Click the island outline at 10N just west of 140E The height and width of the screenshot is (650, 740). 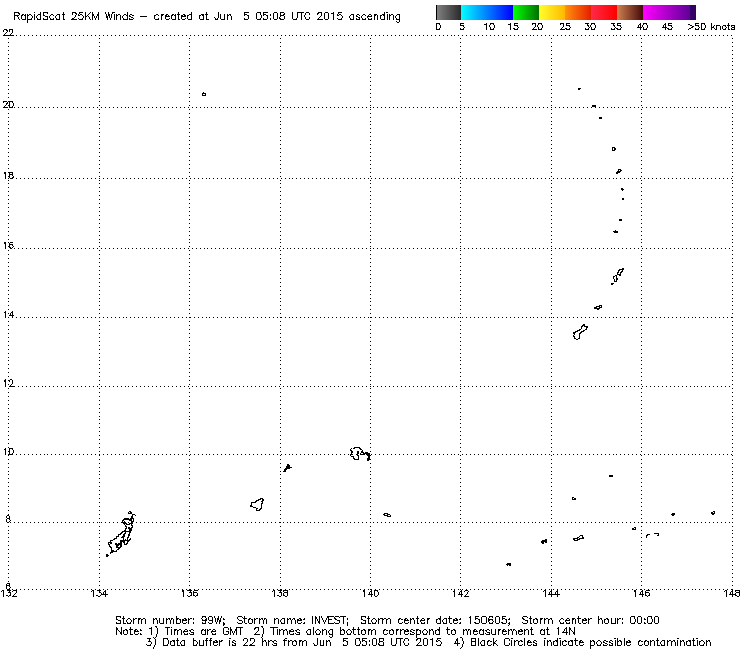[x=360, y=454]
